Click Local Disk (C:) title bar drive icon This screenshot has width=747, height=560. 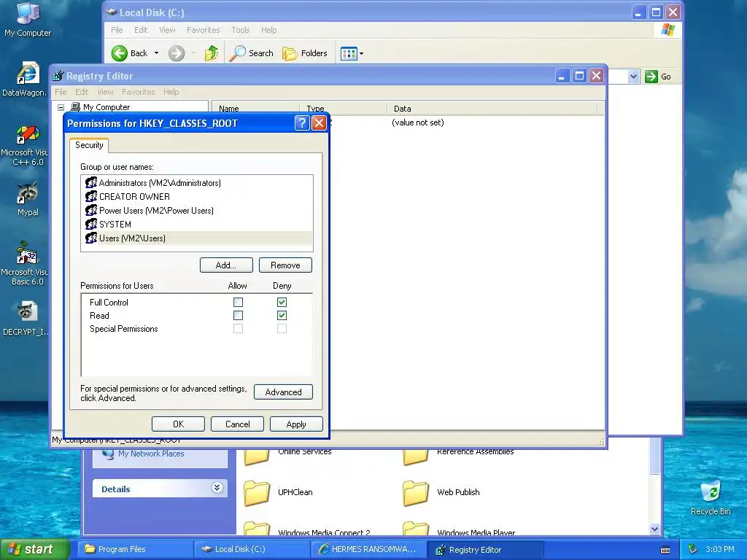(x=112, y=12)
